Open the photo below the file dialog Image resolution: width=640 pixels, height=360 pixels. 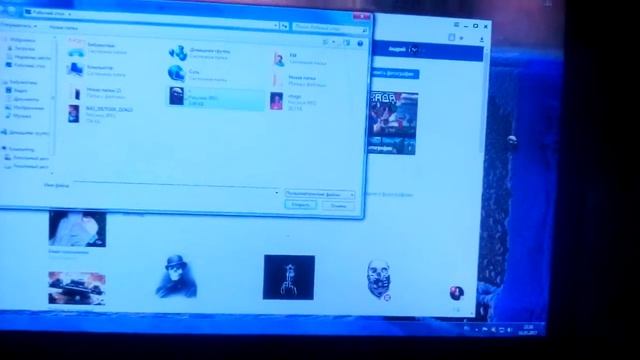pos(78,229)
